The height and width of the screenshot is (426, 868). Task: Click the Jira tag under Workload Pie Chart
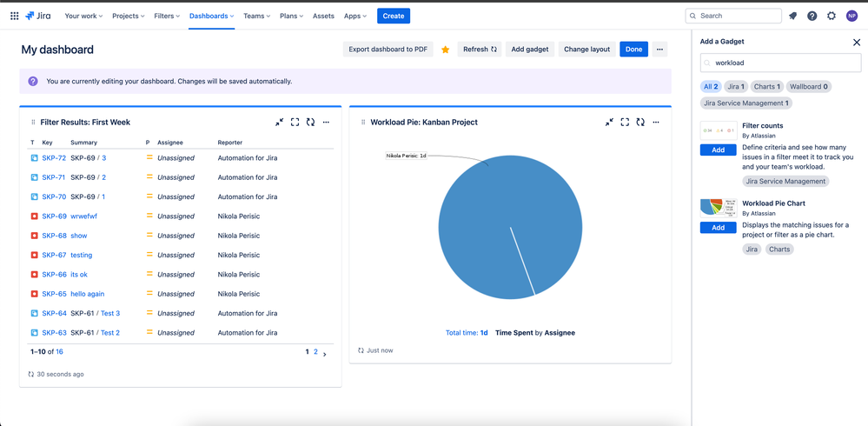point(752,250)
